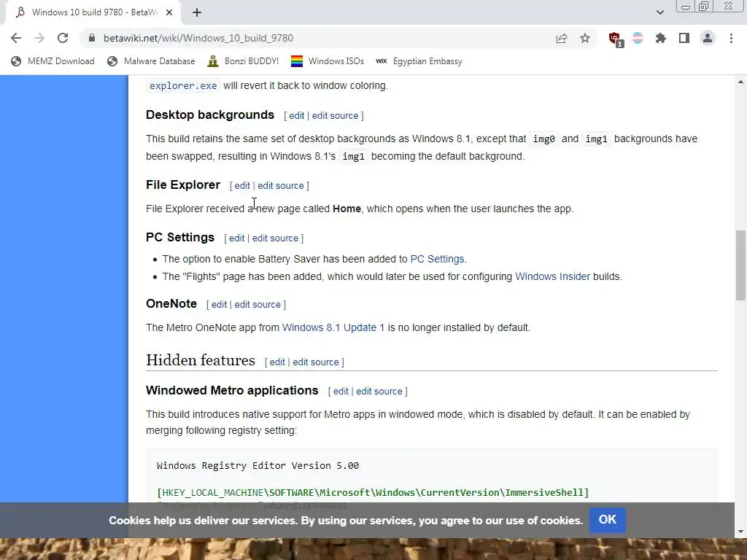Edit source of PC Settings section
The image size is (747, 560).
275,238
